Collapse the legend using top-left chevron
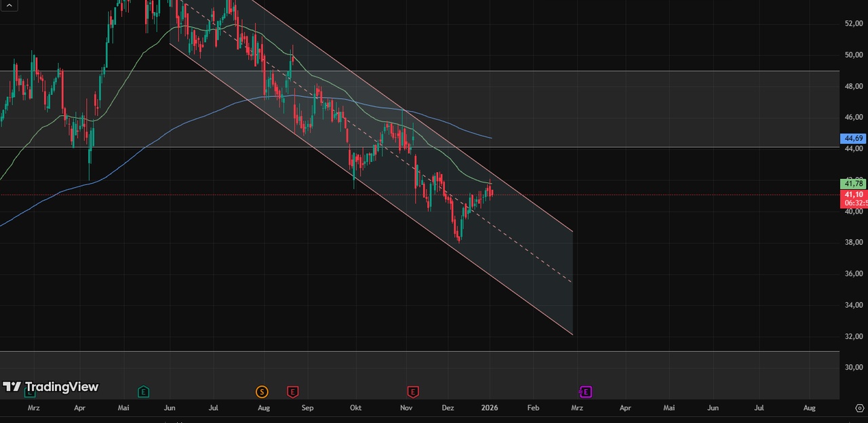Image resolution: width=868 pixels, height=423 pixels. pyautogui.click(x=9, y=5)
